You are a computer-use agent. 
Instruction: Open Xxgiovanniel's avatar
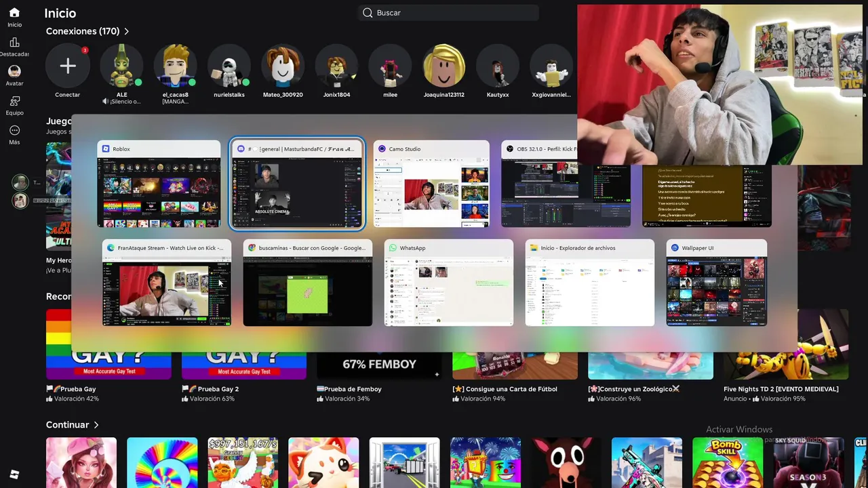(x=551, y=66)
